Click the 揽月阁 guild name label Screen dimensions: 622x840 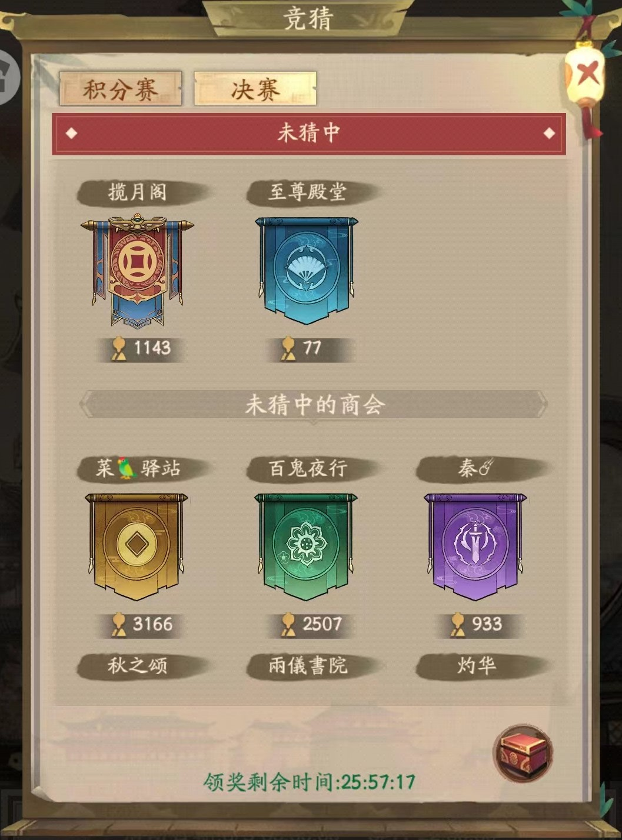[137, 192]
